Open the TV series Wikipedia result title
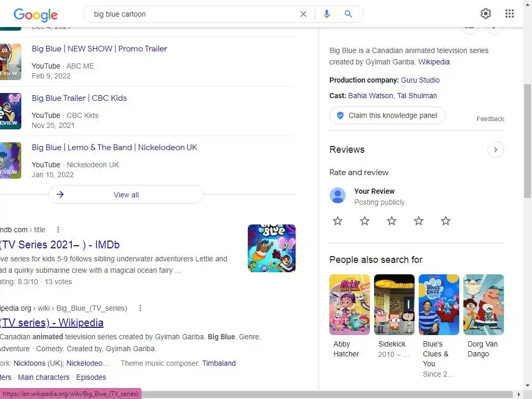 point(51,323)
